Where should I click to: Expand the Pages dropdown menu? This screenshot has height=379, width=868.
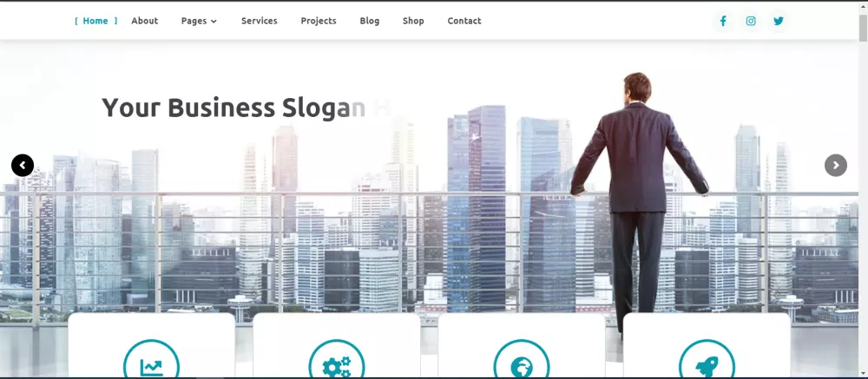pyautogui.click(x=199, y=21)
